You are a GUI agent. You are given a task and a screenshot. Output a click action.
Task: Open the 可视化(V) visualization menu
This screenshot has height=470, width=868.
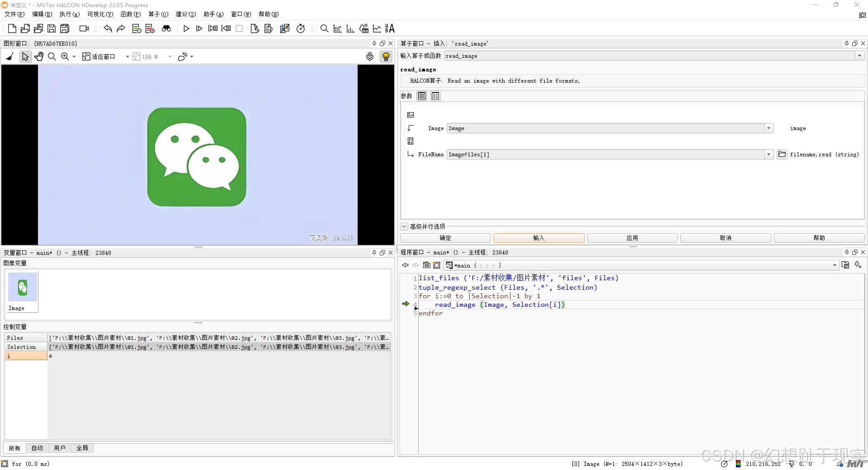[x=100, y=14]
